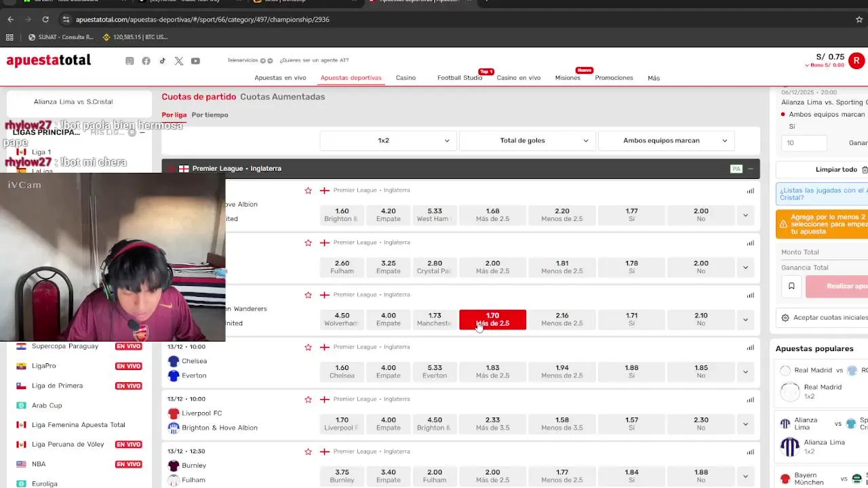The image size is (868, 488).
Task: Open the Promociones menu item
Action: (x=614, y=78)
